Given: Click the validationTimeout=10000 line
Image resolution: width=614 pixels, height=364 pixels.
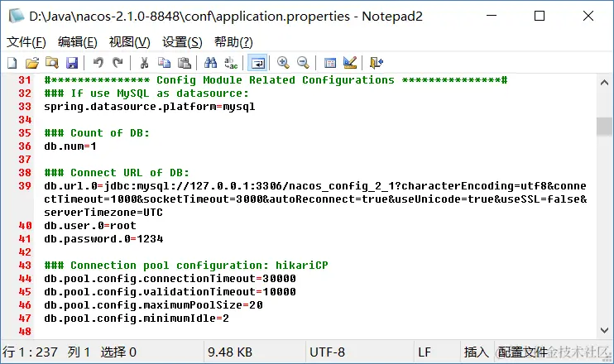Looking at the screenshot, I should (x=170, y=292).
